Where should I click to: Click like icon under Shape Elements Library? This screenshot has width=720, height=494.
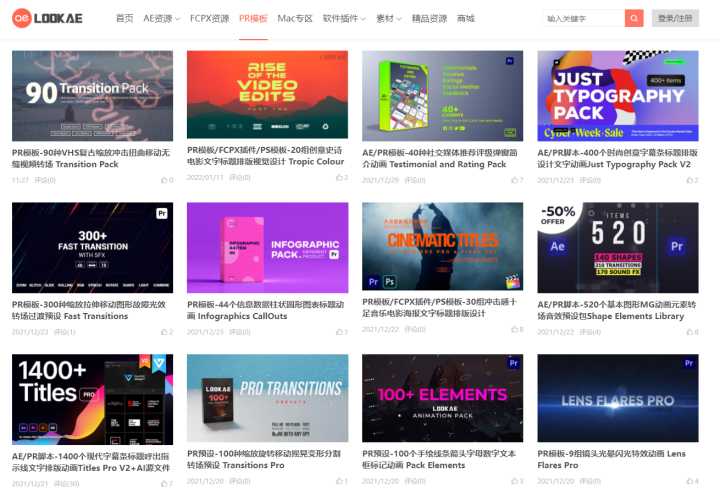pos(687,332)
